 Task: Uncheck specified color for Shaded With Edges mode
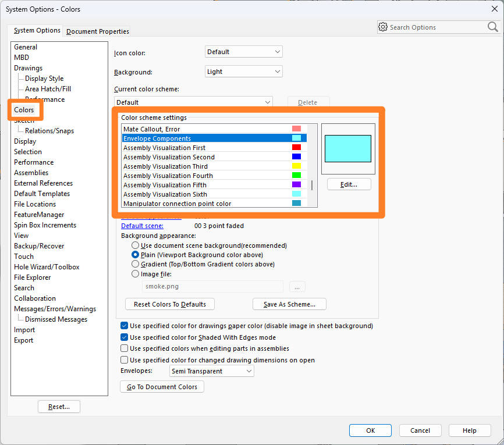click(x=124, y=336)
